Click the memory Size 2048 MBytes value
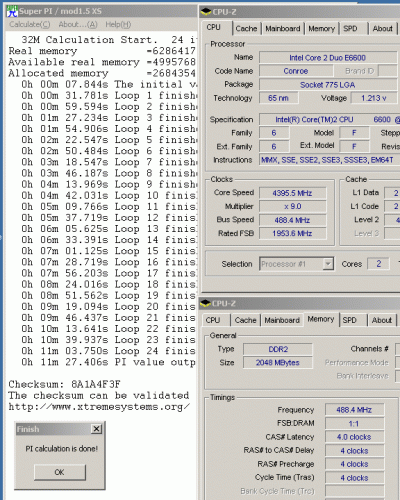 pyautogui.click(x=278, y=362)
